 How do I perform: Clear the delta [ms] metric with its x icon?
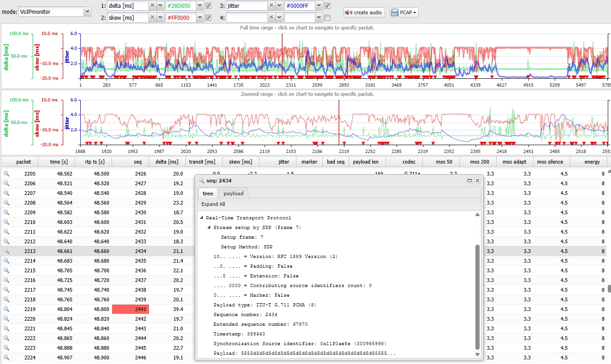click(x=152, y=6)
